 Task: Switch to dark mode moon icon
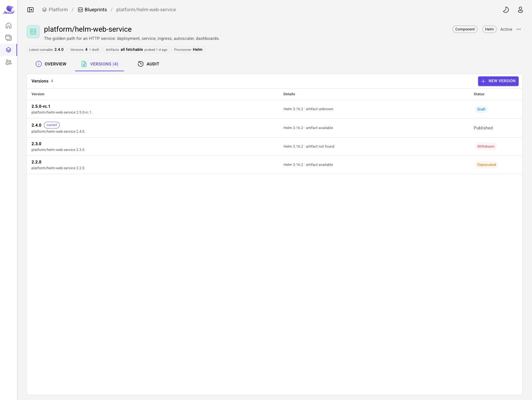[506, 10]
